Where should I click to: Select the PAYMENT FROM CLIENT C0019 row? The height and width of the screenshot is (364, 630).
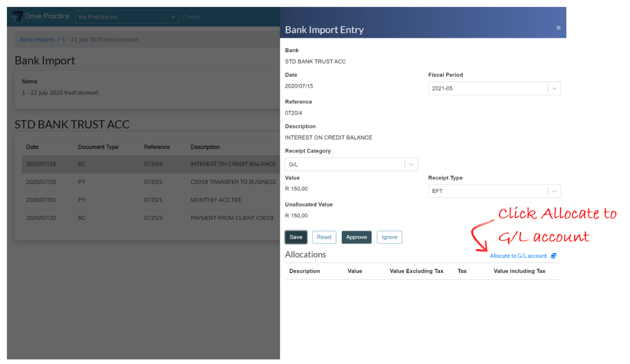tap(151, 218)
